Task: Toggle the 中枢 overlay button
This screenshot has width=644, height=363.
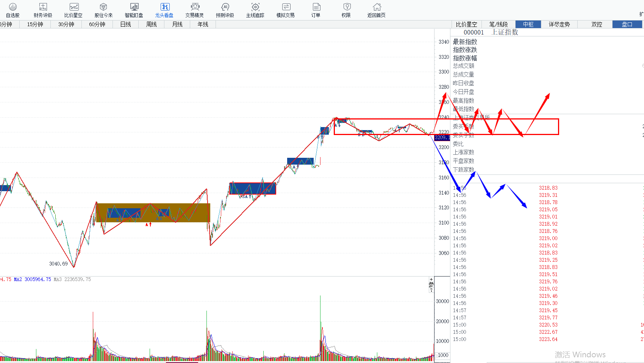Action: 528,24
